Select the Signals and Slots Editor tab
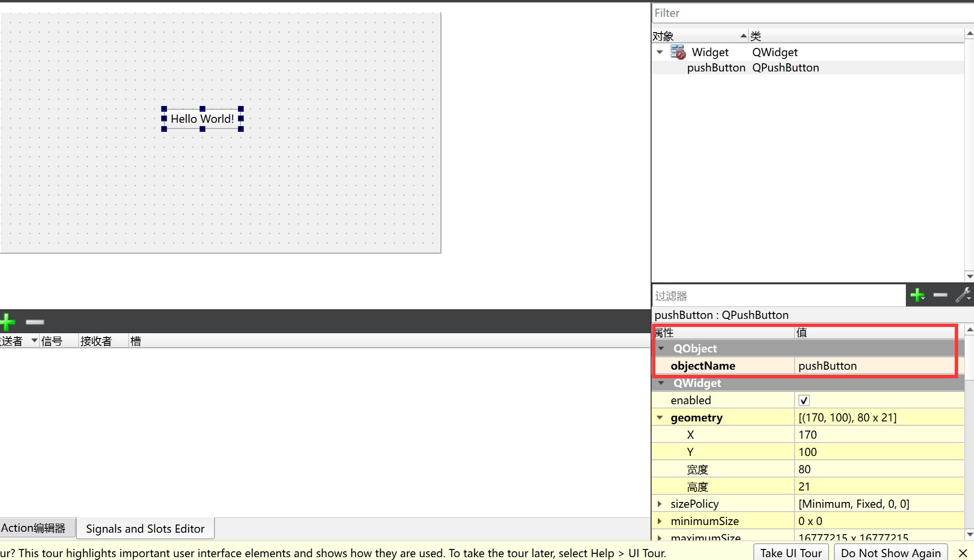974x560 pixels. [x=145, y=528]
